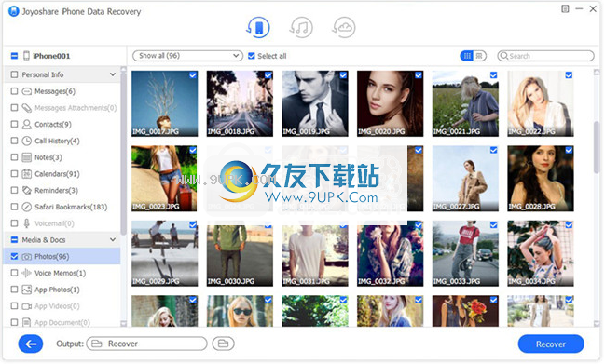This screenshot has height=364, width=605.
Task: Click the Output path field
Action: pyautogui.click(x=146, y=344)
